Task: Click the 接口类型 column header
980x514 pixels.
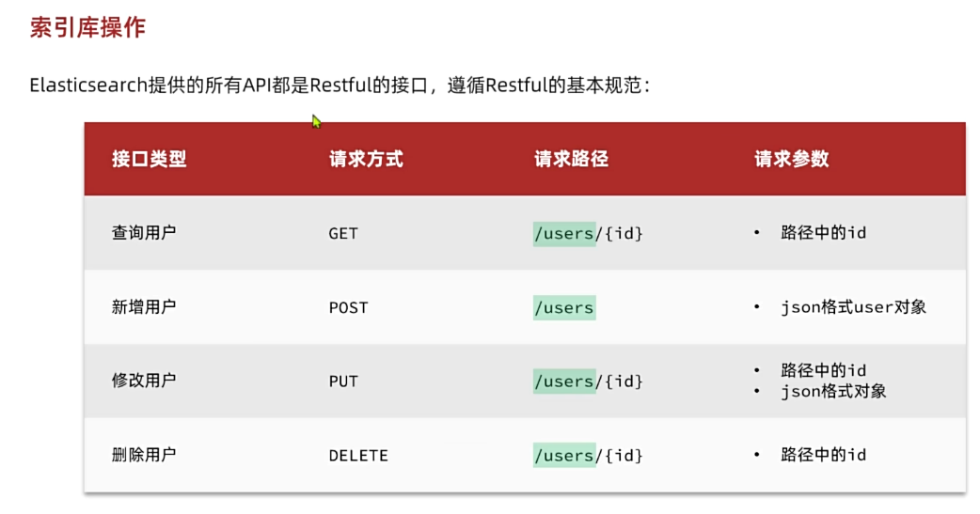Action: [149, 159]
